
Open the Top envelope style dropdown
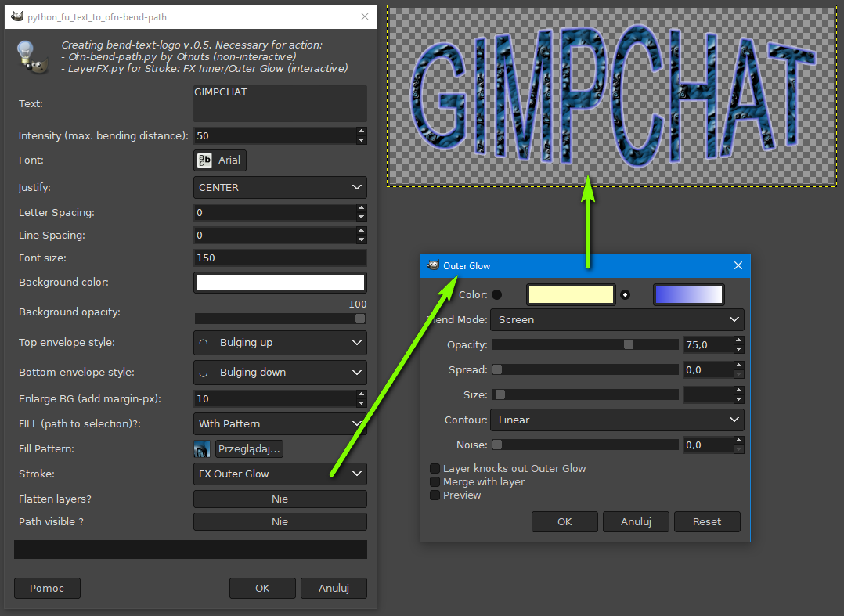pos(280,343)
